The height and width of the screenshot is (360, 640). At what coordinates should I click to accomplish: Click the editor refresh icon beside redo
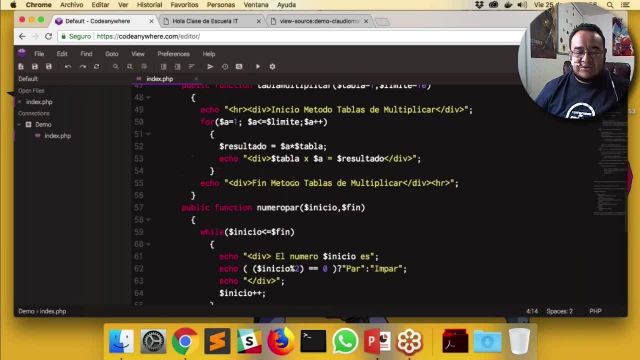coord(96,67)
